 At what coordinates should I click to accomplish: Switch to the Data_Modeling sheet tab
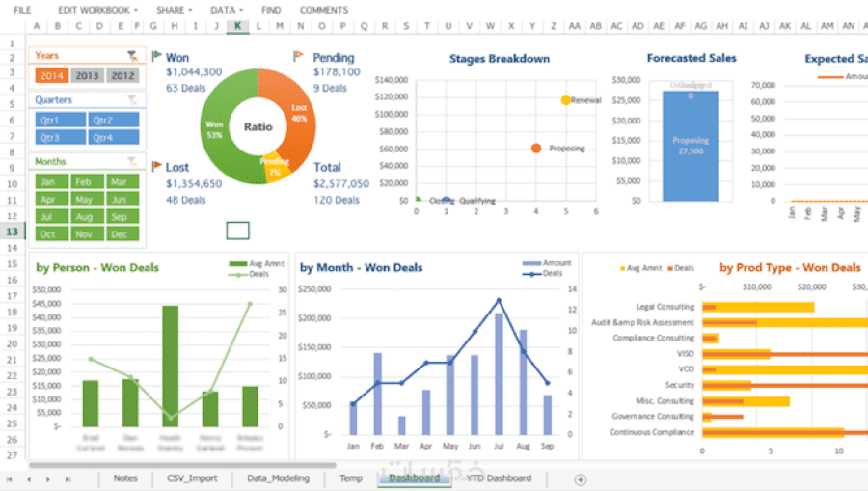[x=278, y=478]
